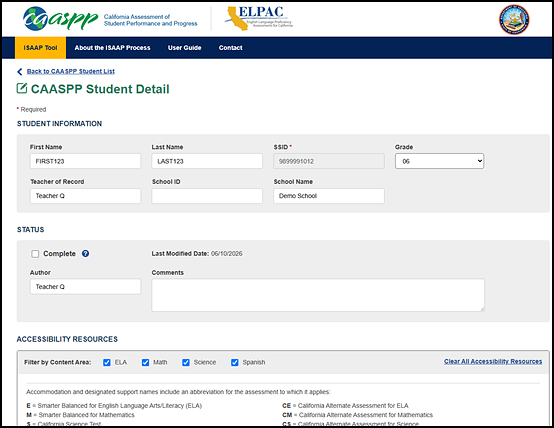
Task: Open the Grade dropdown
Action: [x=439, y=161]
